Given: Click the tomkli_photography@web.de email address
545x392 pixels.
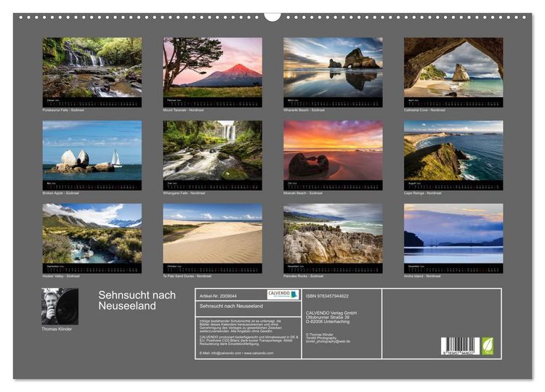Looking at the screenshot, I should coord(328,341).
